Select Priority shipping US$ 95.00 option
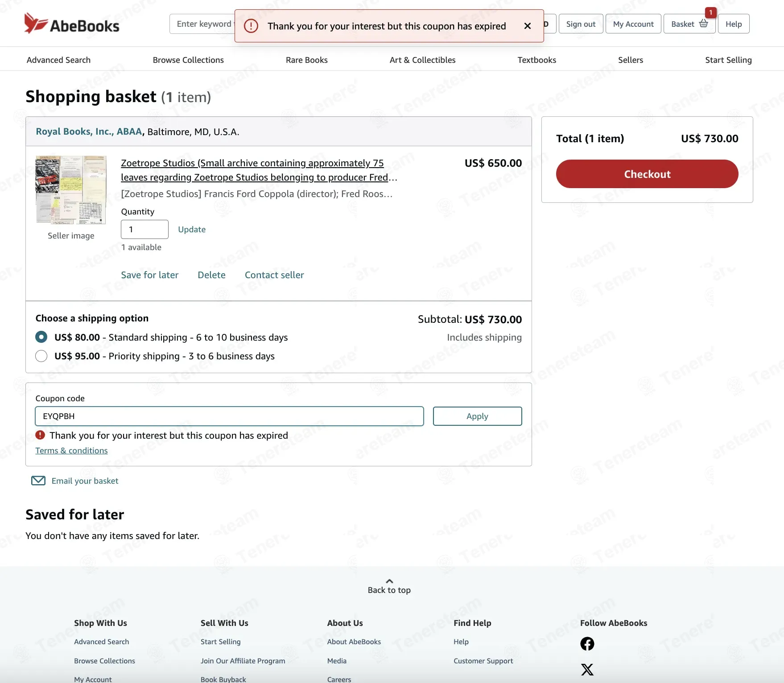This screenshot has height=683, width=784. (x=41, y=356)
